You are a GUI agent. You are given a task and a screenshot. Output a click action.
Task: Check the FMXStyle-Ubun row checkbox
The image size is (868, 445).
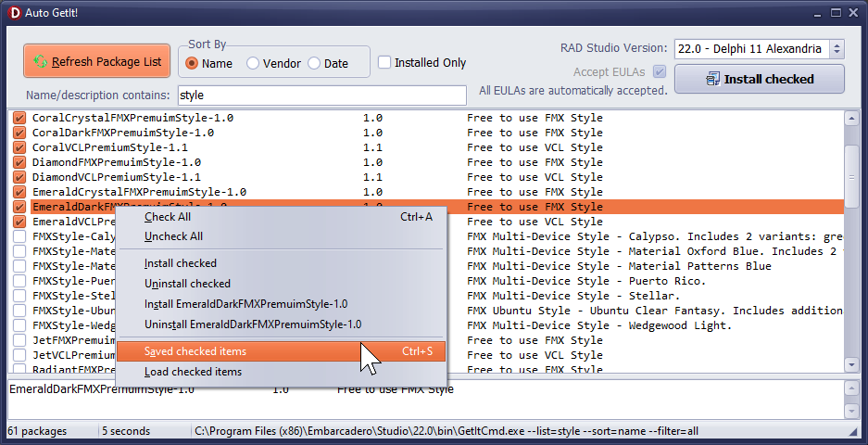19,311
